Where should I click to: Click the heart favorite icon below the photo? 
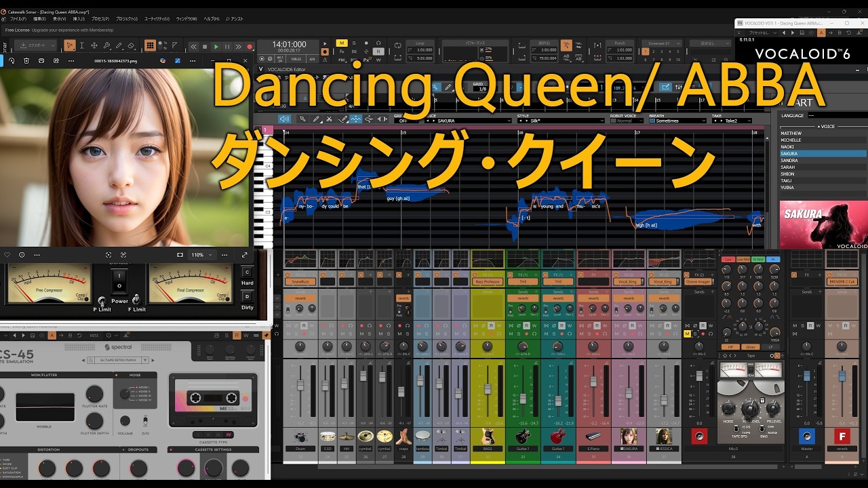pyautogui.click(x=7, y=255)
